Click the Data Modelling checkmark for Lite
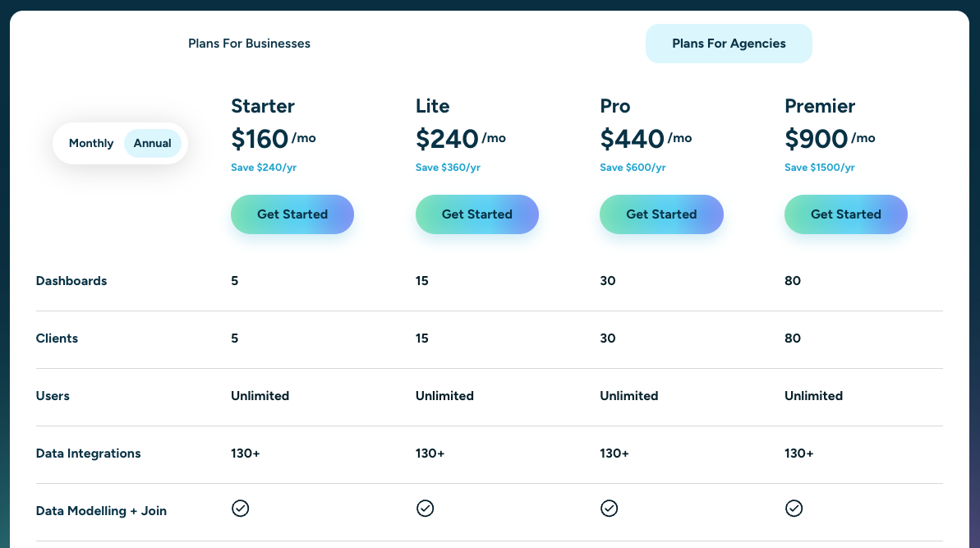 tap(426, 508)
